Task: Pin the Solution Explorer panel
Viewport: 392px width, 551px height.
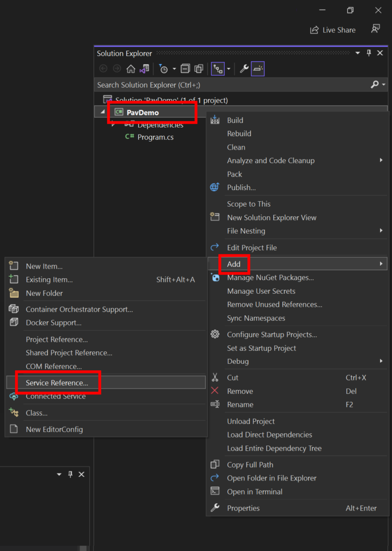Action: [x=369, y=53]
